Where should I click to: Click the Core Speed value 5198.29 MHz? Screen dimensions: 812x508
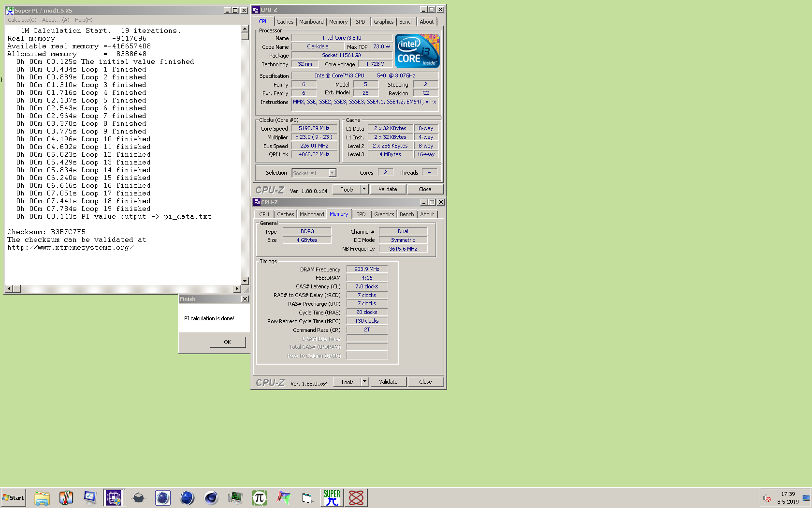point(314,128)
